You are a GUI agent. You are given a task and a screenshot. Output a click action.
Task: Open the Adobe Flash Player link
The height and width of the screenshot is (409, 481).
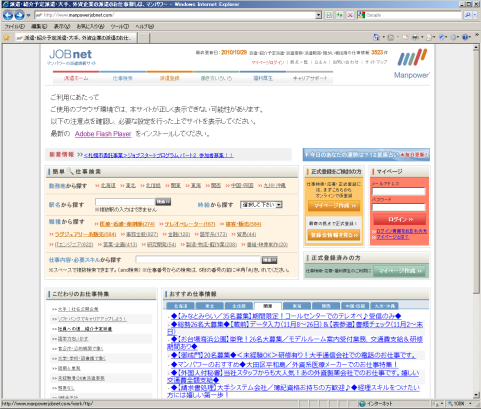103,134
